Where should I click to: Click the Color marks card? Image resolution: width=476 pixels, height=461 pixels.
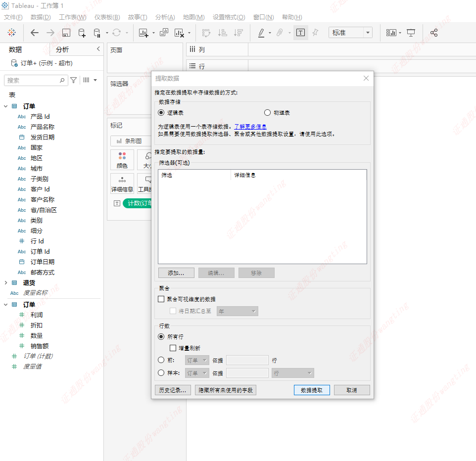tap(122, 160)
